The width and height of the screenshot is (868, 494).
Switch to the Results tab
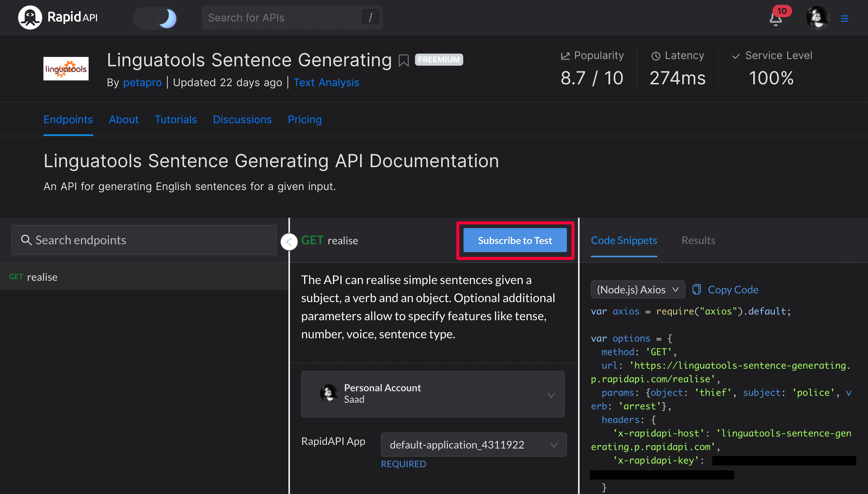(x=698, y=240)
